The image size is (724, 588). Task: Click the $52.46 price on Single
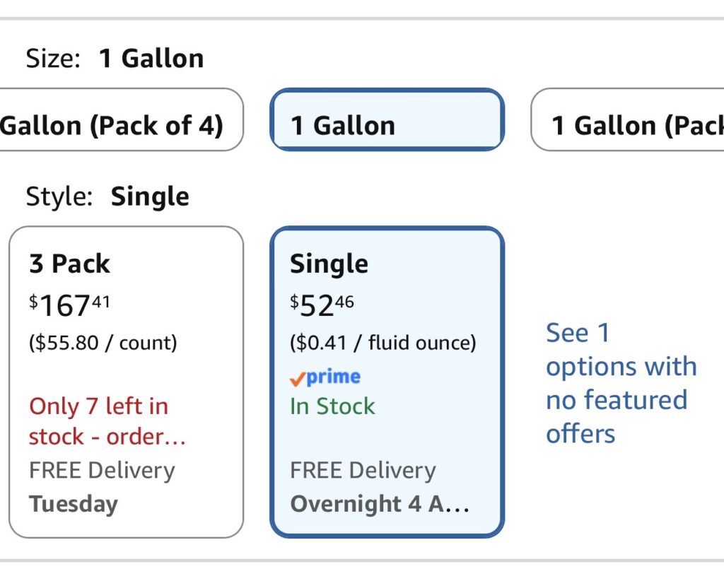click(x=322, y=305)
